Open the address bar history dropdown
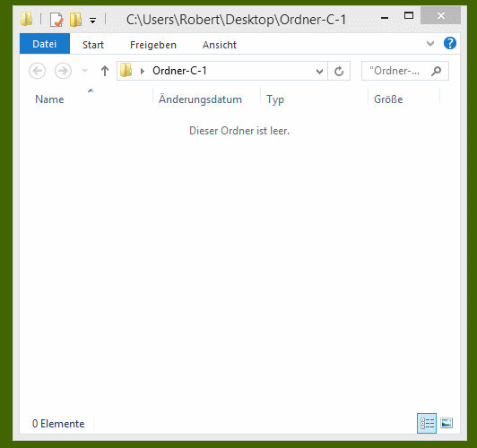The height and width of the screenshot is (448, 477). point(319,72)
